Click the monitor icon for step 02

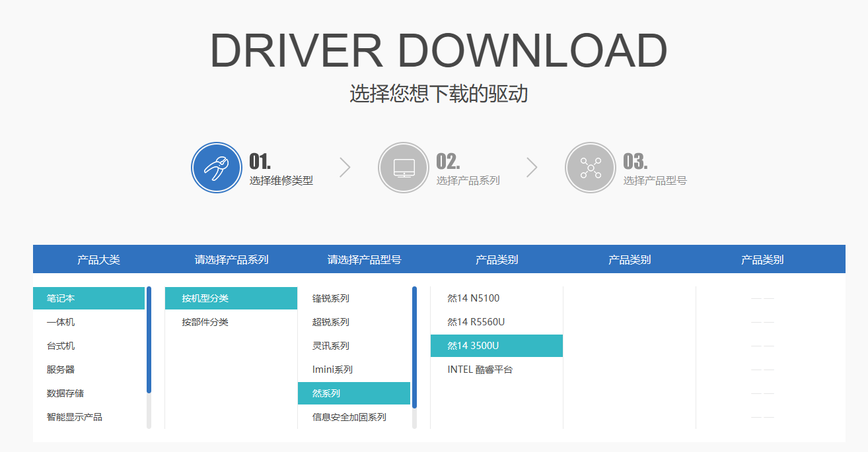pyautogui.click(x=403, y=168)
